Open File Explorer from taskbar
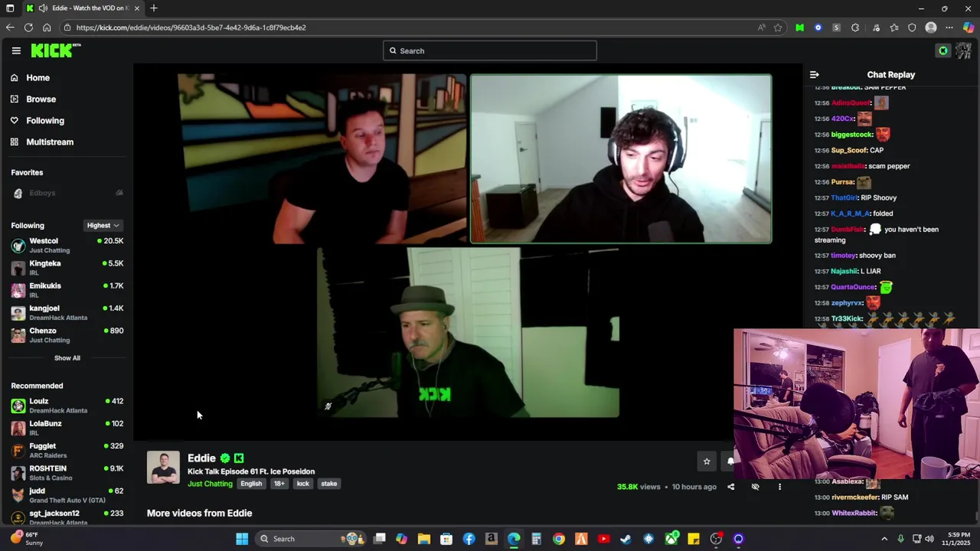This screenshot has height=551, width=980. (424, 539)
